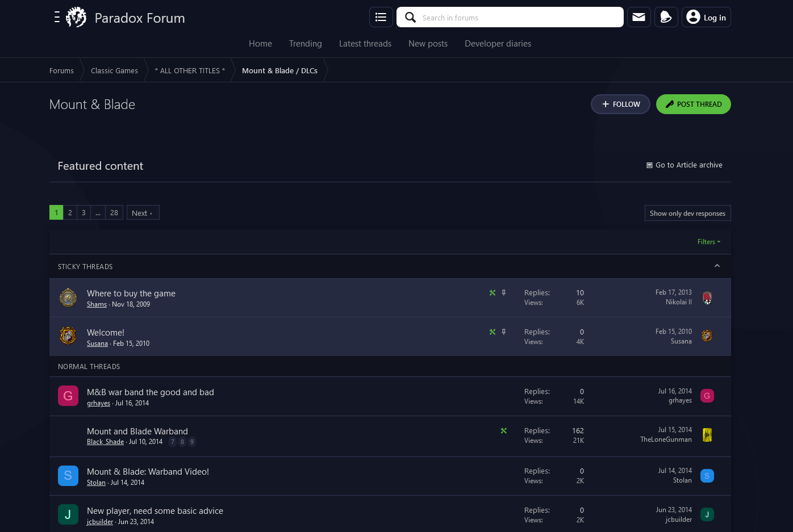Click Susana avatar beside Welcome! thread
This screenshot has width=793, height=532.
coord(68,337)
